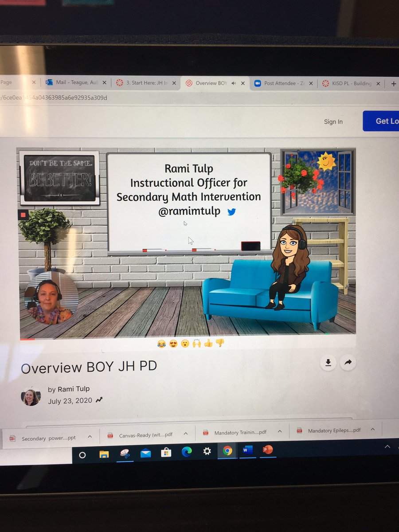Switch to Chrome on the taskbar
Screen dimensions: 399x532
227,451
